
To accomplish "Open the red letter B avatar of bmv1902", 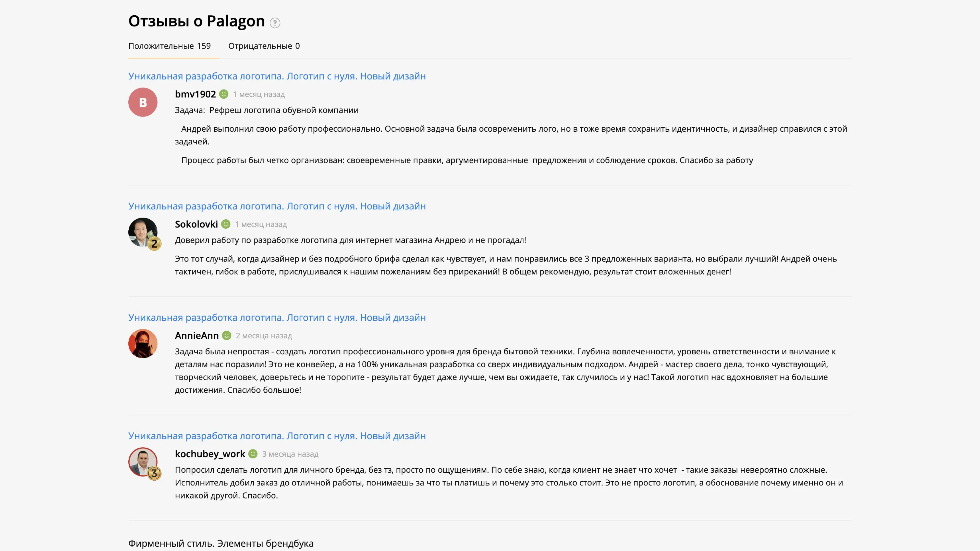I will 143,102.
